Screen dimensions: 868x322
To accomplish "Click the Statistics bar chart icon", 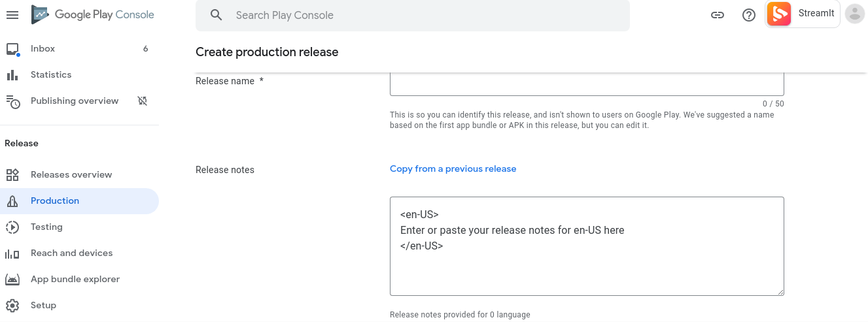I will 12,75.
